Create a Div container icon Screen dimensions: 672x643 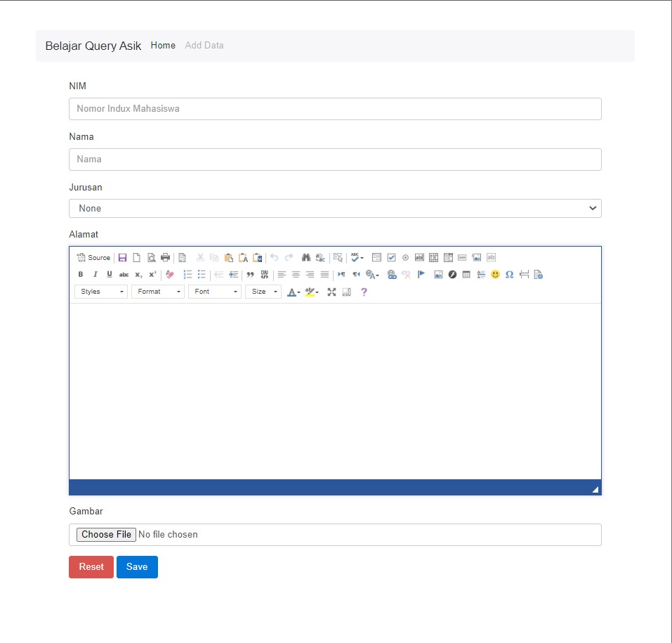click(265, 275)
